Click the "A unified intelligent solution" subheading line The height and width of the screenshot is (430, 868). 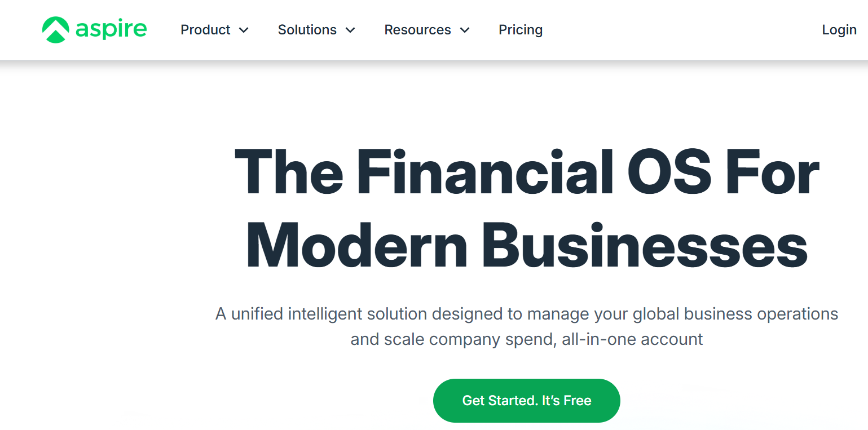pyautogui.click(x=527, y=314)
